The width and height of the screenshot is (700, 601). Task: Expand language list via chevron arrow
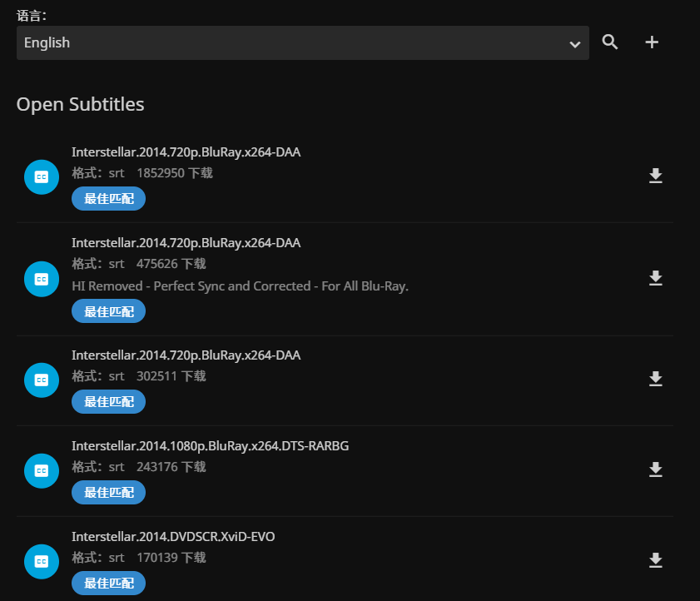(x=574, y=43)
